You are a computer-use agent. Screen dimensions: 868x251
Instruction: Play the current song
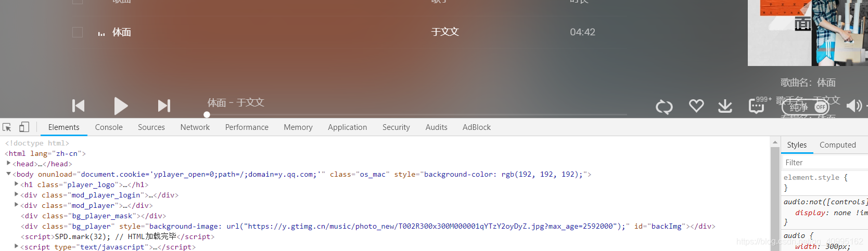pos(121,106)
